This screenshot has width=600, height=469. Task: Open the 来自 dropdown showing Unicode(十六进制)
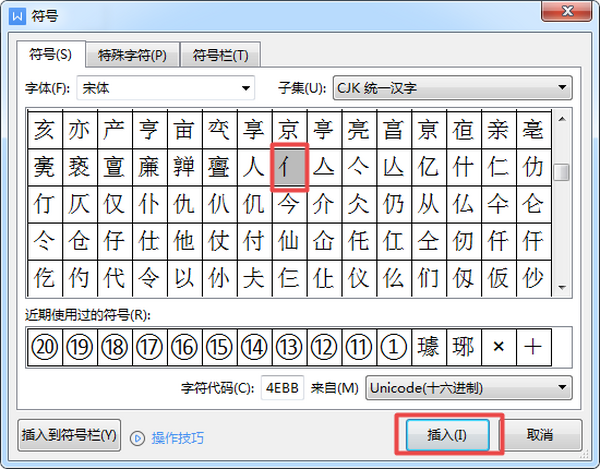point(469,388)
